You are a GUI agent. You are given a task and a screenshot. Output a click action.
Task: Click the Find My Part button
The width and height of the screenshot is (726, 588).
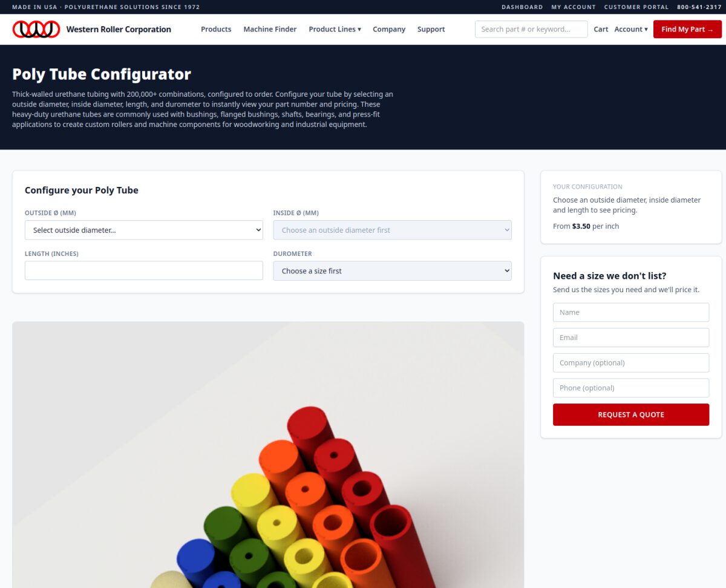point(687,29)
